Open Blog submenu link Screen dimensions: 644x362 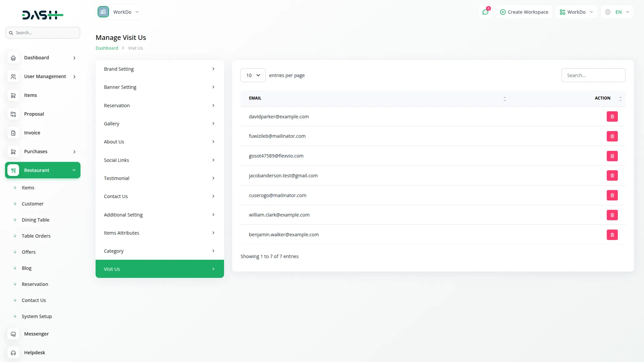[x=26, y=268]
